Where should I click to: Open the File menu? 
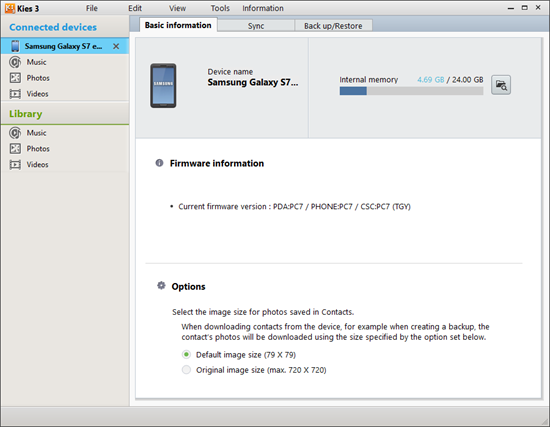click(x=92, y=8)
